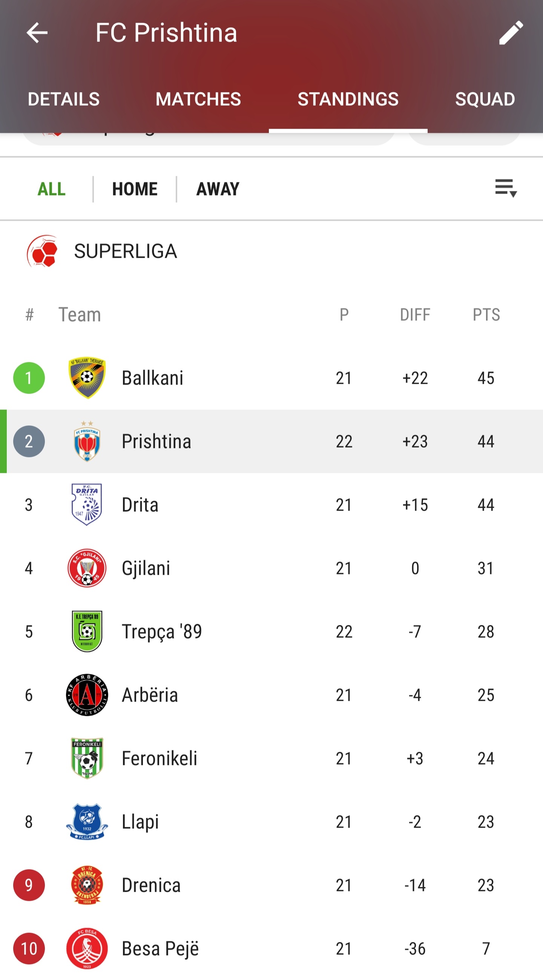Open the Details tab

click(x=63, y=99)
